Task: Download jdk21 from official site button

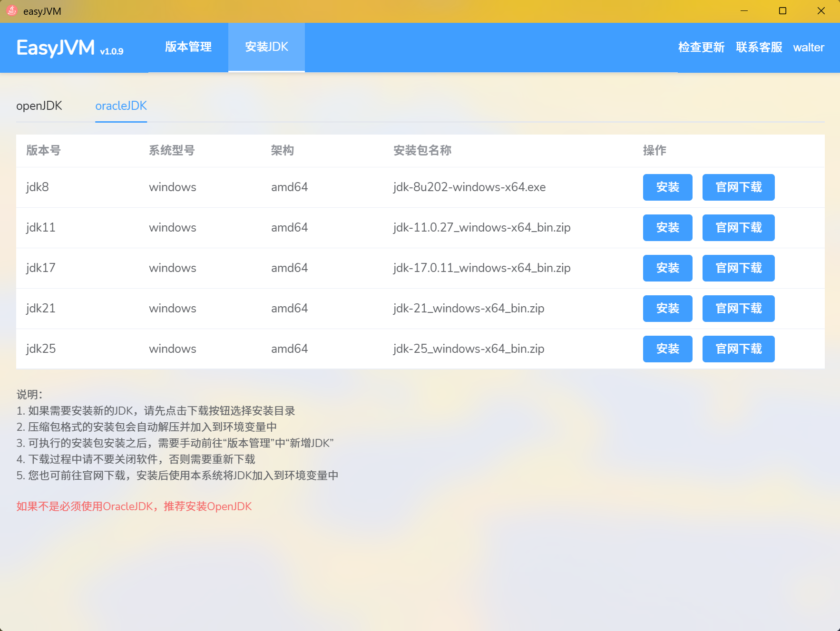Action: point(738,309)
